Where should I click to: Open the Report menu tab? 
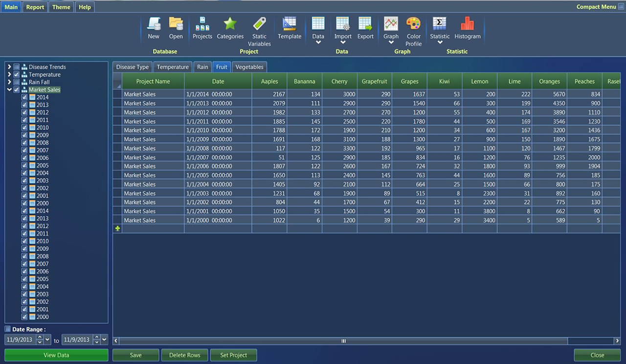35,7
